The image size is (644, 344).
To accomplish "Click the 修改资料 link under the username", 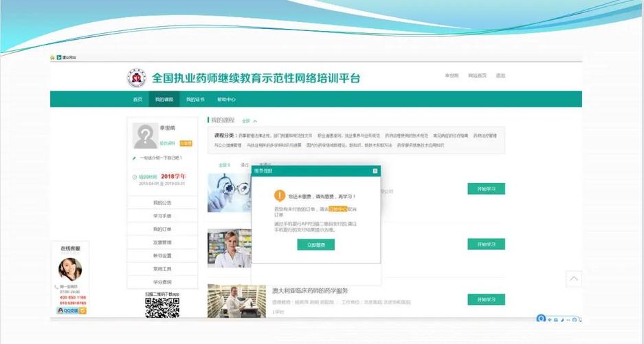I will pos(167,143).
